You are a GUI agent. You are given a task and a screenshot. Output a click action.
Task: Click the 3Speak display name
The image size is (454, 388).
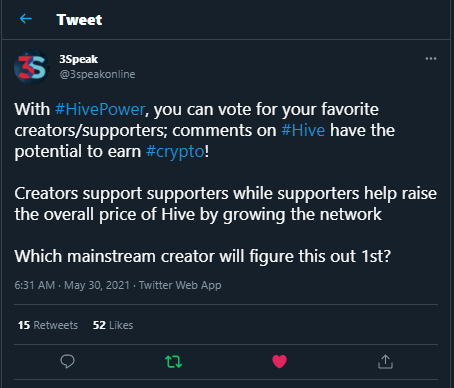[x=78, y=59]
